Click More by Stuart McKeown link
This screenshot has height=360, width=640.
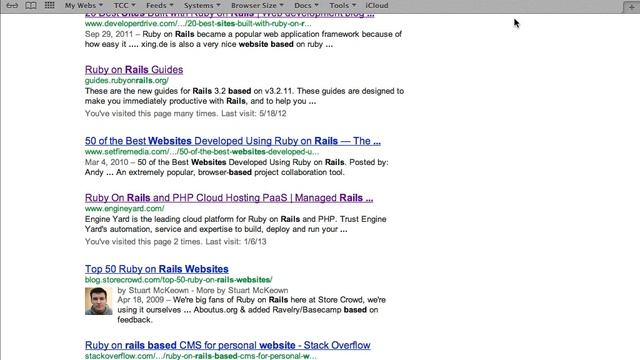point(242,290)
